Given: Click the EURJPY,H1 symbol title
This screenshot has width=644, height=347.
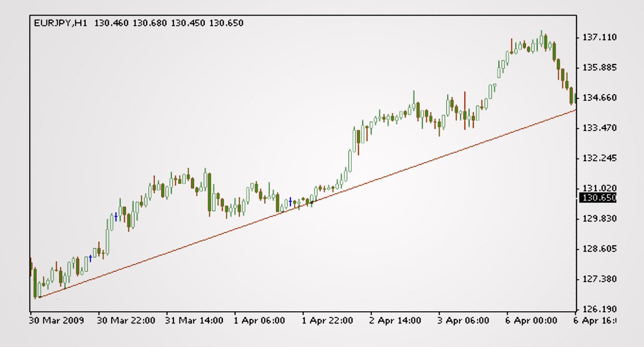Looking at the screenshot, I should (x=61, y=23).
